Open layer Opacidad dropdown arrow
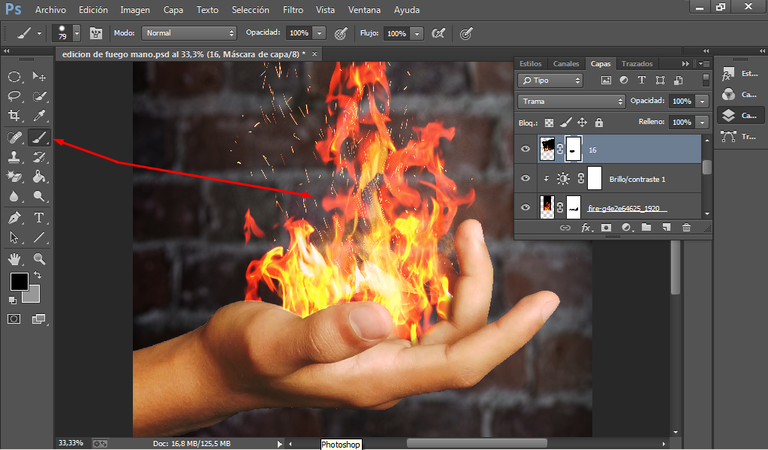The height and width of the screenshot is (450, 768). click(x=702, y=101)
